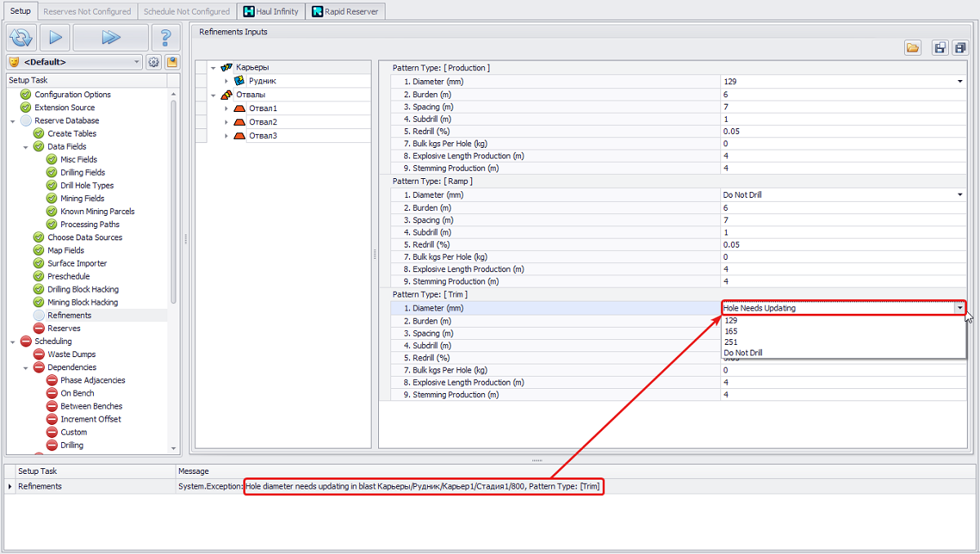Select Refinements row in message log
This screenshot has height=554, width=980.
[x=490, y=486]
